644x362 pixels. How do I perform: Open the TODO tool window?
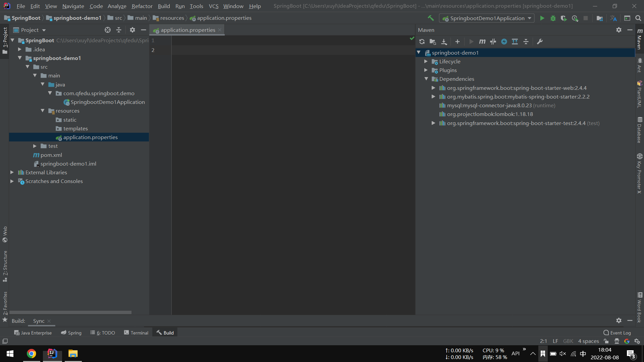(103, 333)
